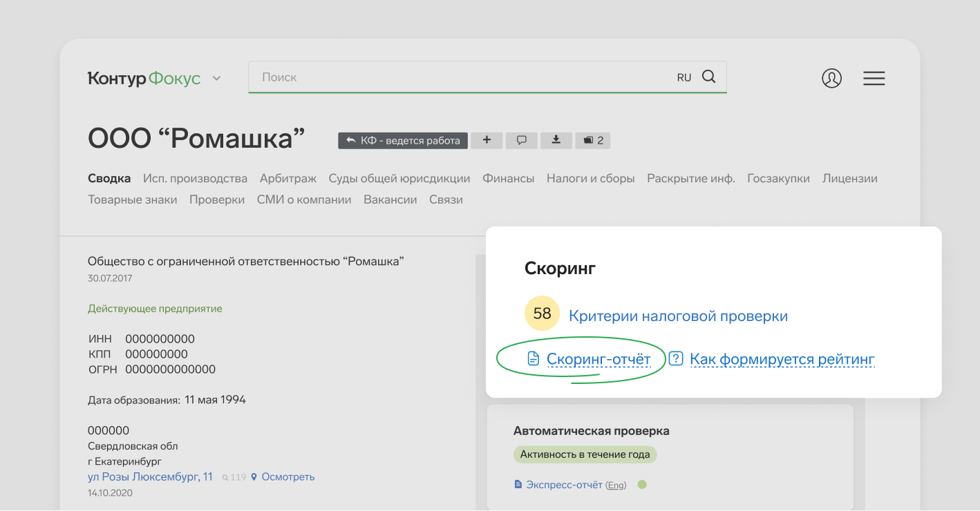Click the plus button near company name
Image resolution: width=980 pixels, height=511 pixels.
[x=487, y=140]
